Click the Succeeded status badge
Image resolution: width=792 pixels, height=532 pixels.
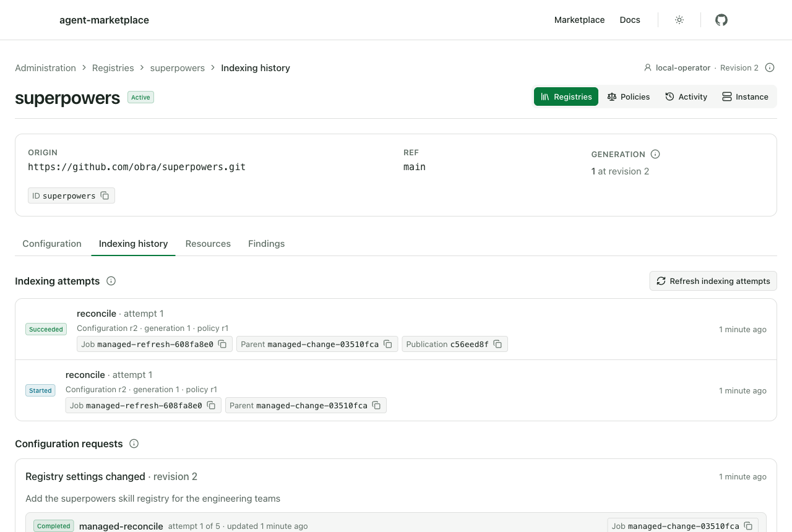point(46,329)
